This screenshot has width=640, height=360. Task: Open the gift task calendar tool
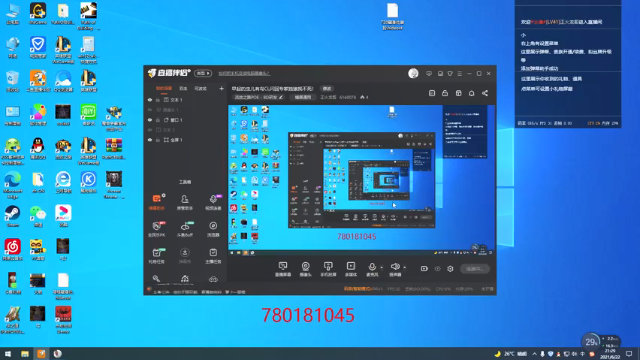(157, 256)
